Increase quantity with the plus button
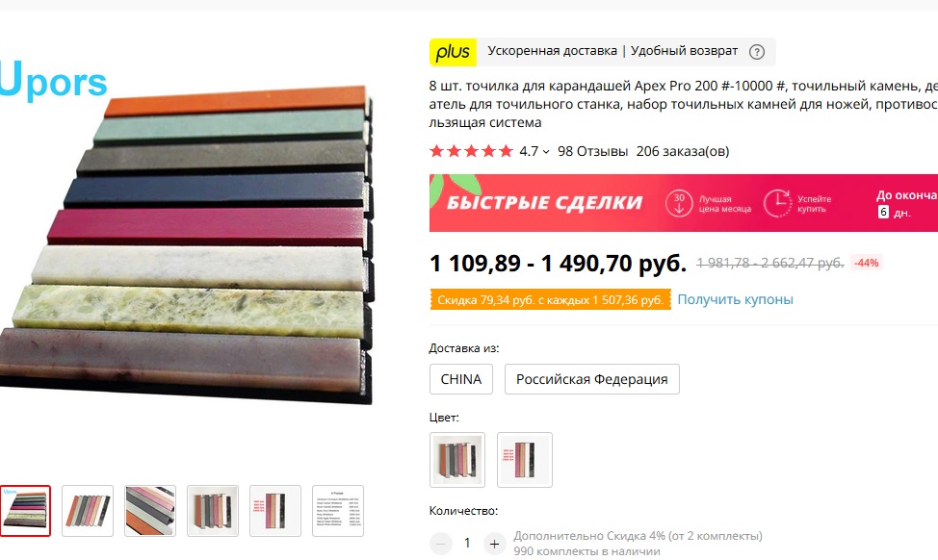 pos(494,544)
